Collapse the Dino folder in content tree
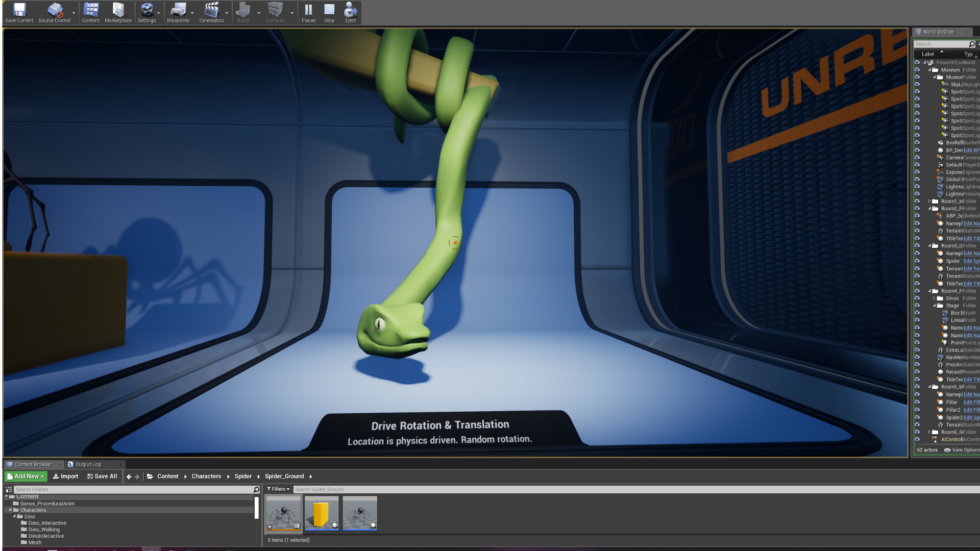 coord(14,517)
